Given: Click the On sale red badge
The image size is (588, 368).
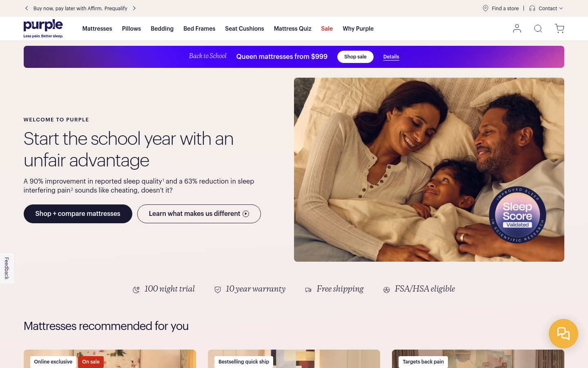Looking at the screenshot, I should click(91, 362).
